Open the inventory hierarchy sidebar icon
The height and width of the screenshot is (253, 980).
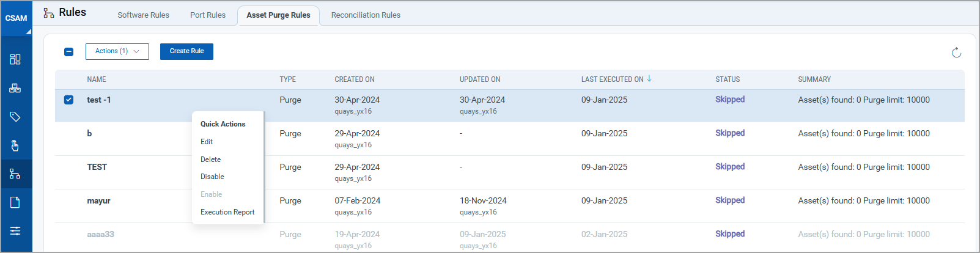coord(15,88)
